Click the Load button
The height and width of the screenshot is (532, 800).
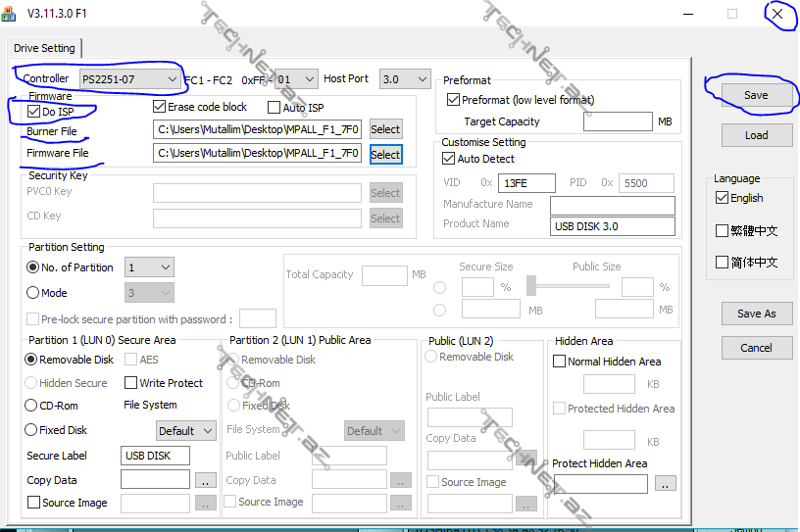point(756,135)
